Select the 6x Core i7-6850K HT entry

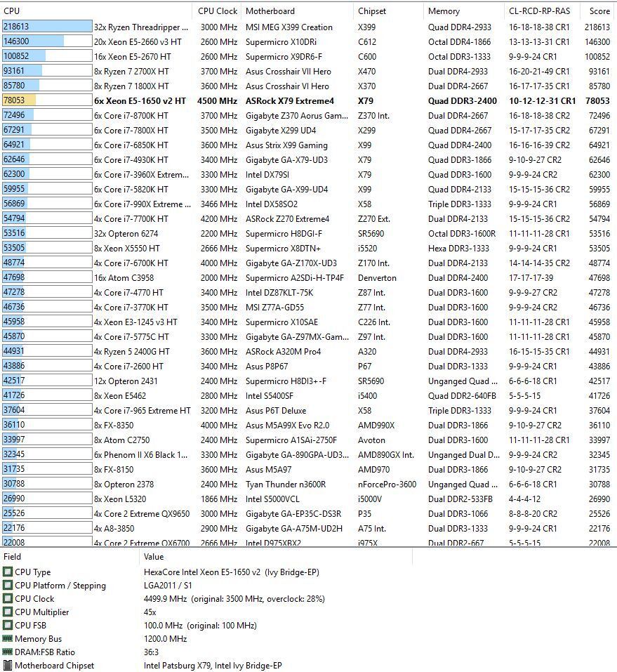click(131, 145)
